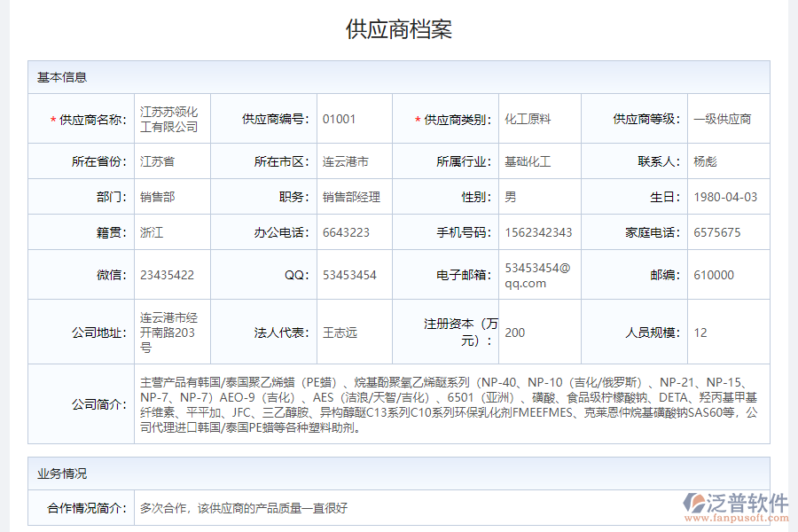This screenshot has width=798, height=532.
Task: Click the supplier name field 江苏苏领化工有限公司
Action: click(x=171, y=118)
